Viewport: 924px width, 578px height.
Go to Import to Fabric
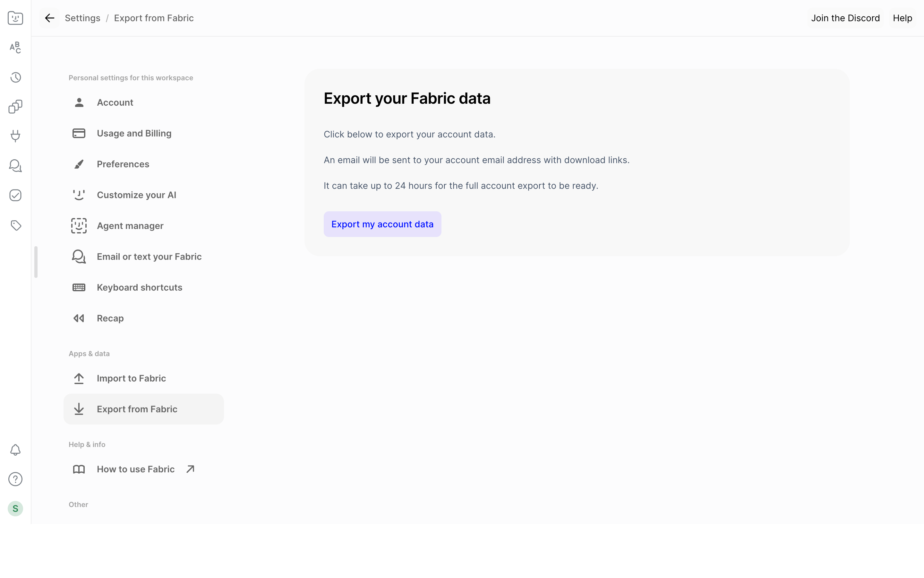143,379
